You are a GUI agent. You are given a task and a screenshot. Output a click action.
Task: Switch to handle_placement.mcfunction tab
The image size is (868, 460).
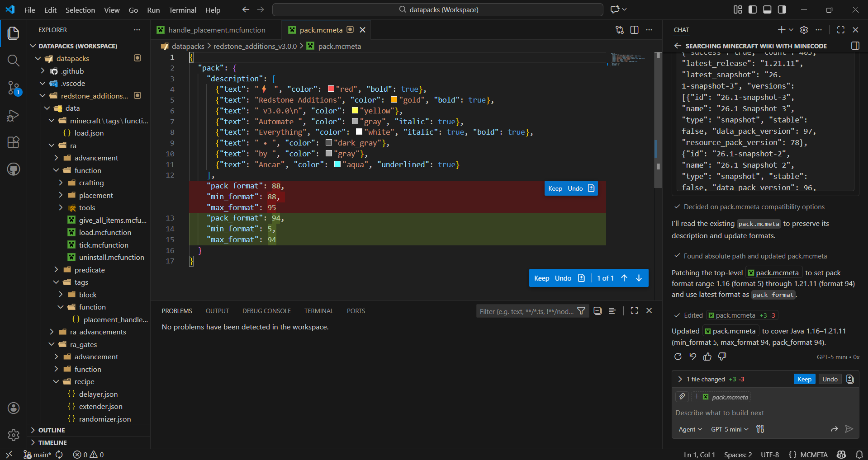pyautogui.click(x=216, y=30)
